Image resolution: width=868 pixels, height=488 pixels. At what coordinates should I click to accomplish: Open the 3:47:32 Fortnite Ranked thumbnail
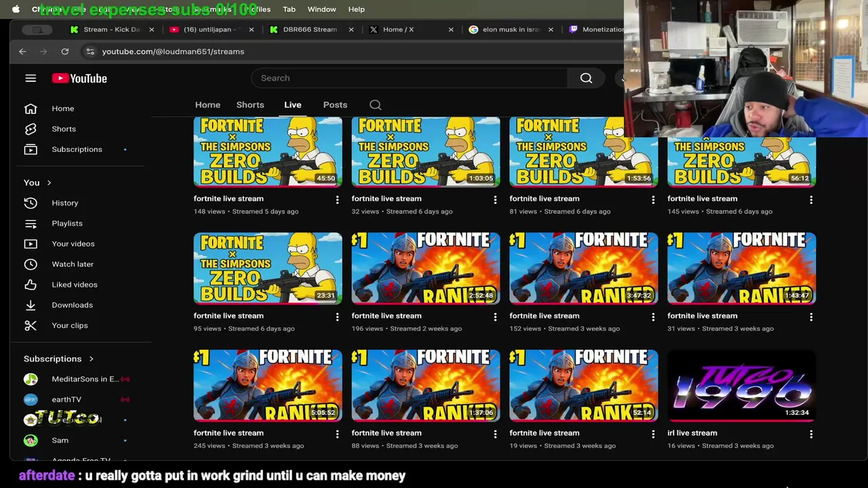point(584,268)
